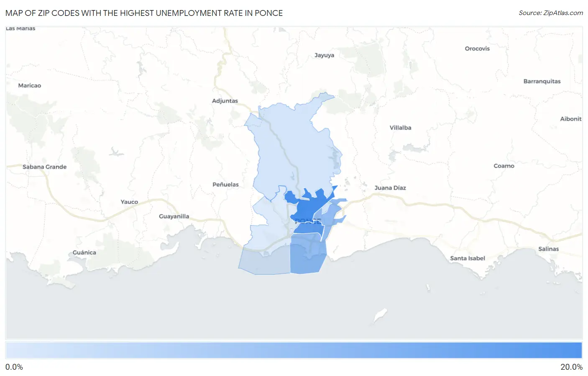Click the Maricao map label

coord(30,85)
